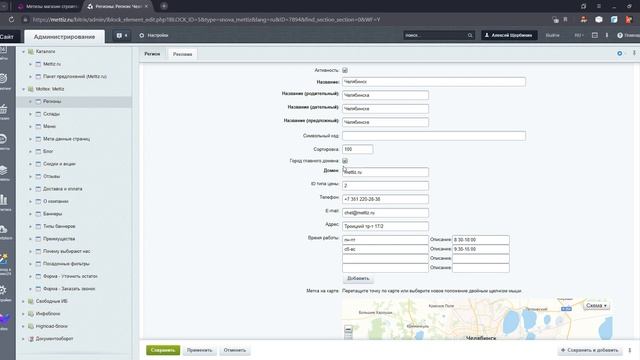Reload the page with browser refresh icon
Image resolution: width=640 pixels, height=360 pixels.
point(11,19)
